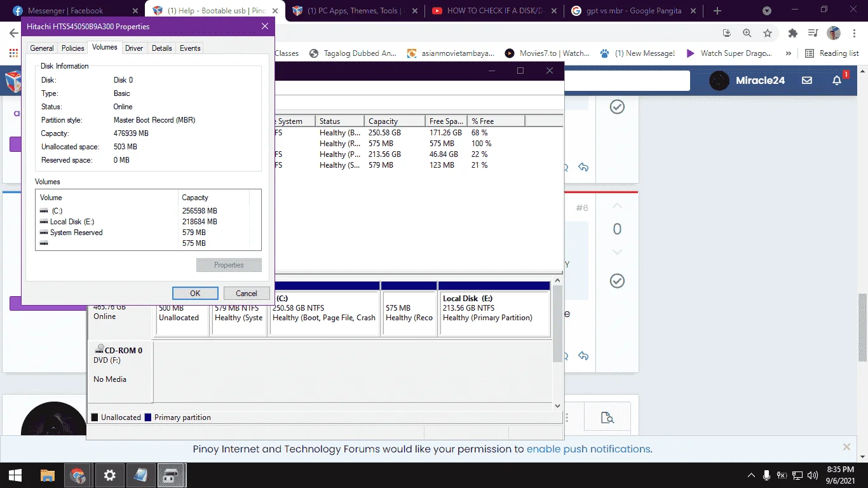Switch to the General tab in Properties
Image resolution: width=868 pixels, height=488 pixels.
pos(42,48)
